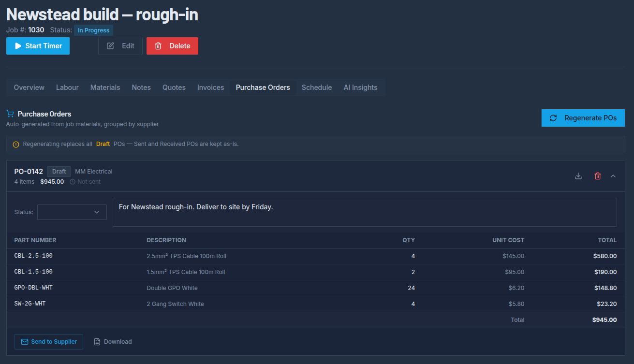Image resolution: width=634 pixels, height=364 pixels.
Task: Click the envelope icon on Send to Supplier
Action: pyautogui.click(x=25, y=342)
